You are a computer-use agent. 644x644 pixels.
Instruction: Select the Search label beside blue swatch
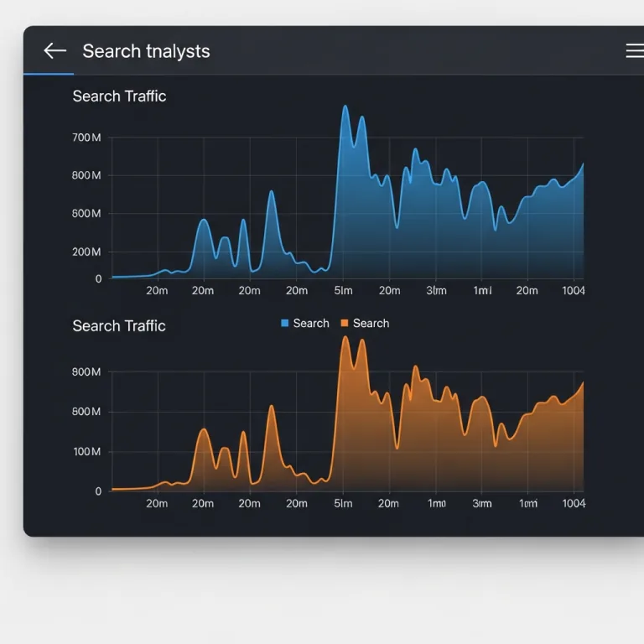coord(311,323)
